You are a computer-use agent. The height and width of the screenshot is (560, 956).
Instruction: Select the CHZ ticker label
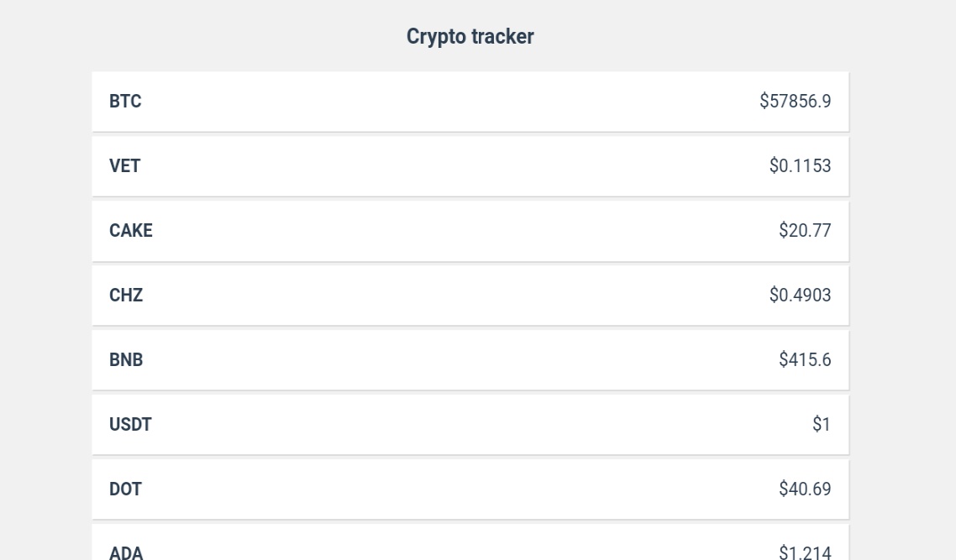click(126, 296)
